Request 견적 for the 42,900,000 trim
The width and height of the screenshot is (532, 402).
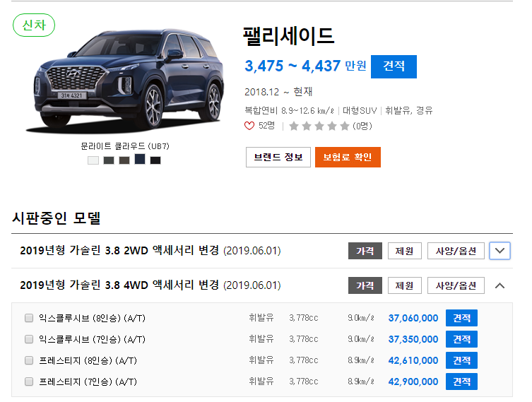pyautogui.click(x=461, y=382)
